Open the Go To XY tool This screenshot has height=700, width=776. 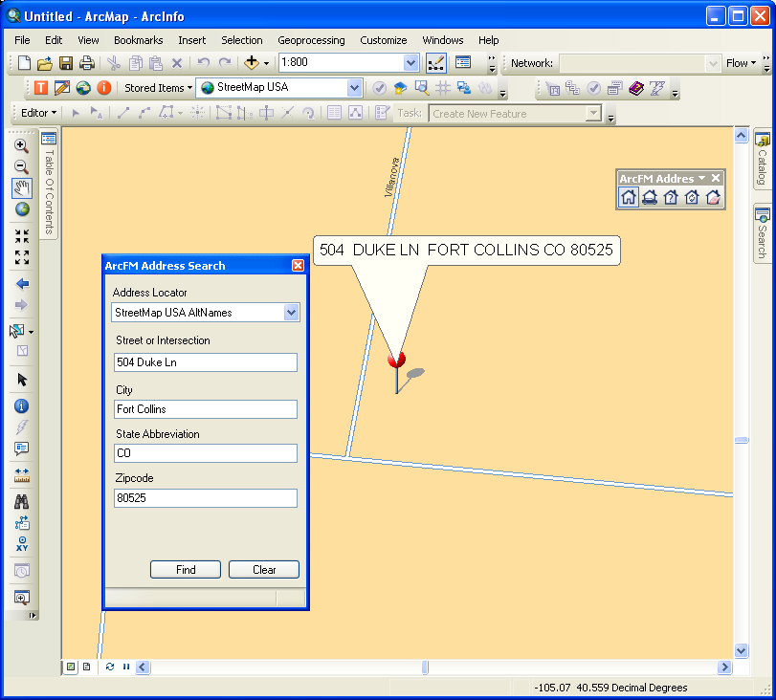[22, 543]
